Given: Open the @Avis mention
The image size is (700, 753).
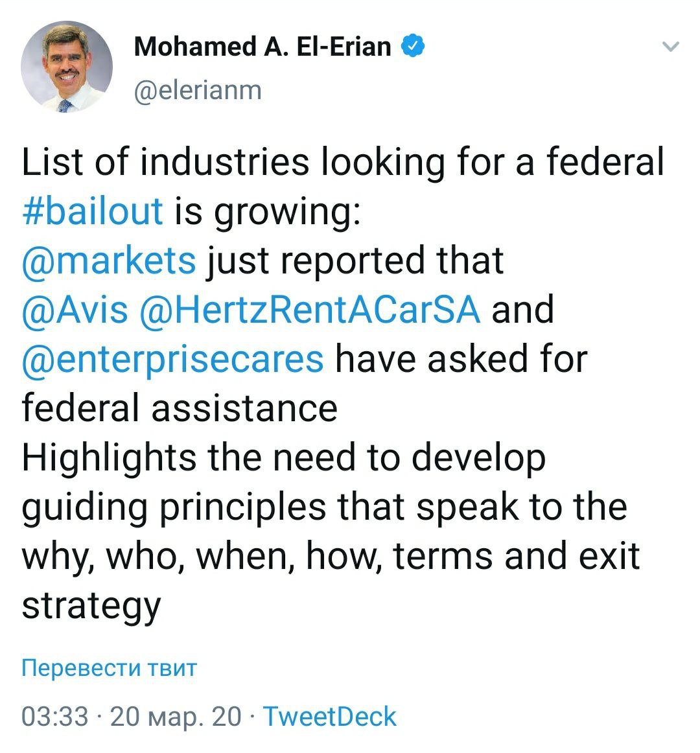Looking at the screenshot, I should click(75, 309).
